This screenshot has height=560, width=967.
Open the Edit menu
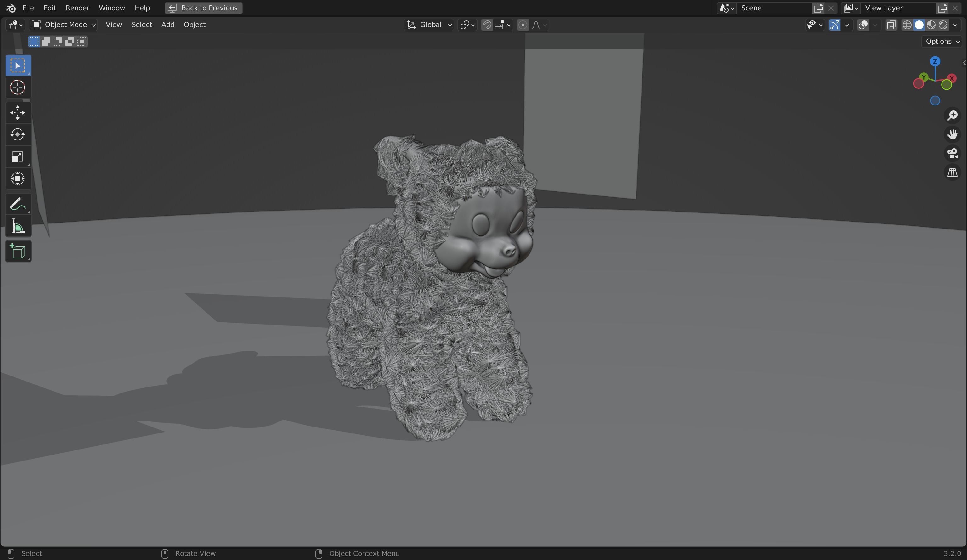point(49,8)
